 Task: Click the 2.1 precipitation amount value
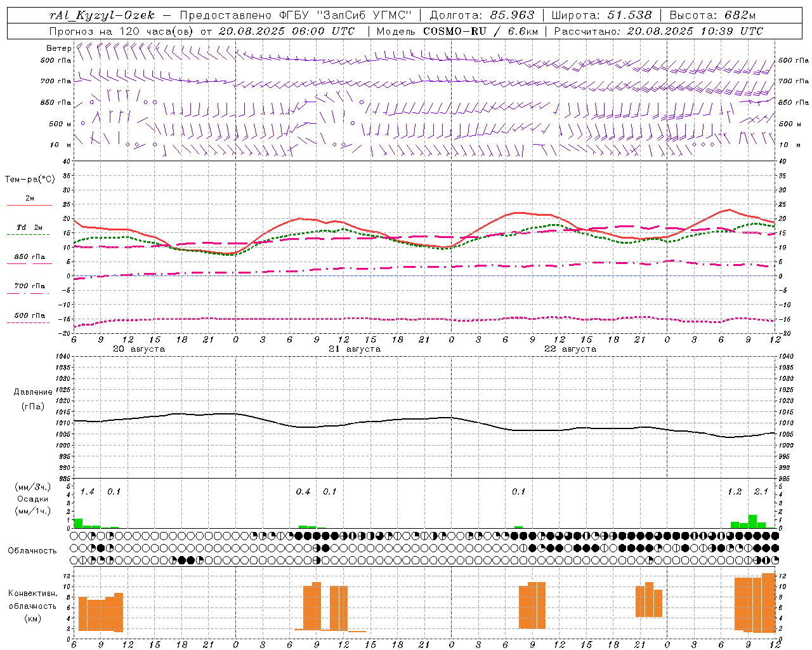pos(761,492)
